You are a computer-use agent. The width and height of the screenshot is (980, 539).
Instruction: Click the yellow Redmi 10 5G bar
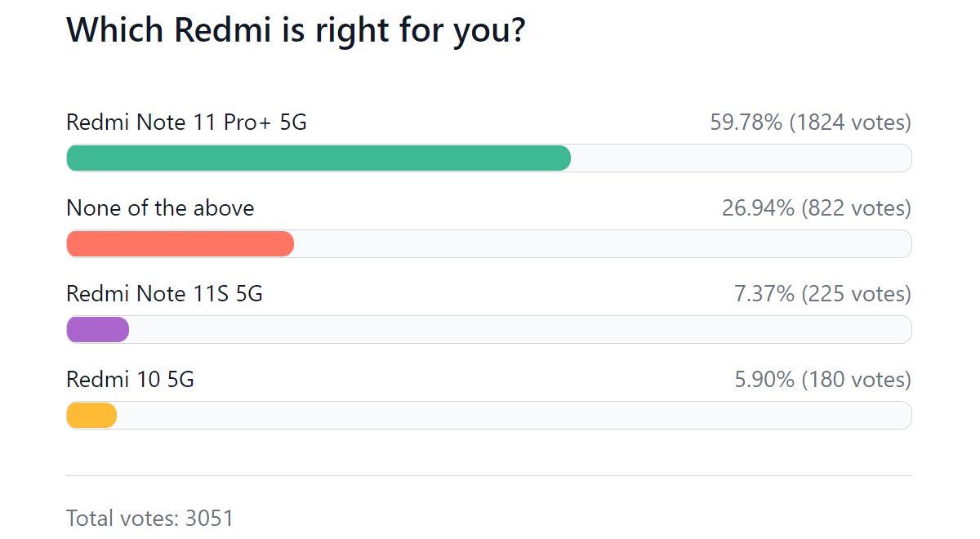[x=91, y=416]
